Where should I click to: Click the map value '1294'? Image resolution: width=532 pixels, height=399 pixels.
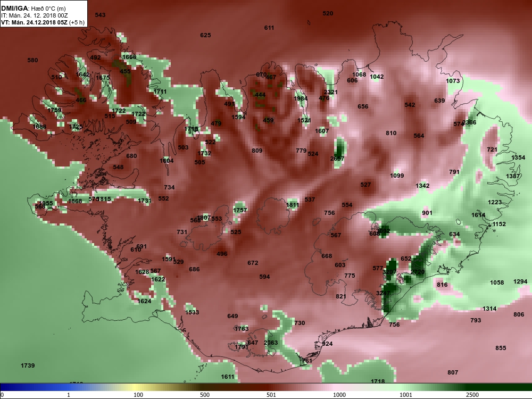[x=520, y=281]
